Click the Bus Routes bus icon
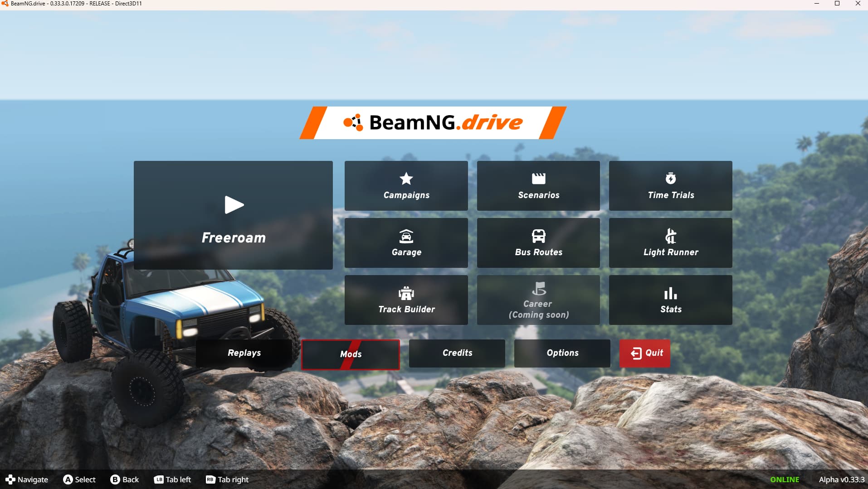This screenshot has width=868, height=489. tap(538, 236)
